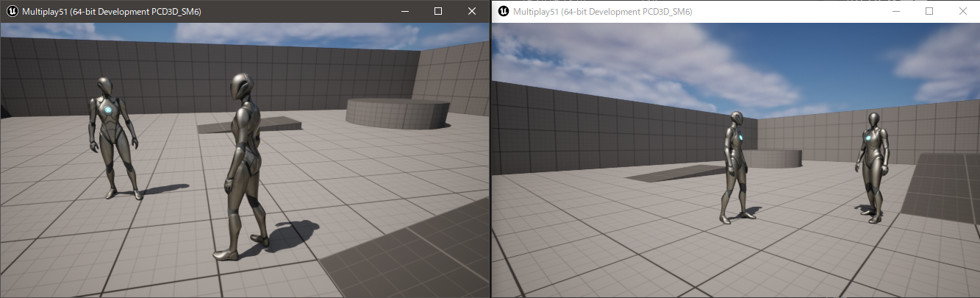Image resolution: width=980 pixels, height=298 pixels.
Task: Focus the right window via its title text
Action: [602, 12]
